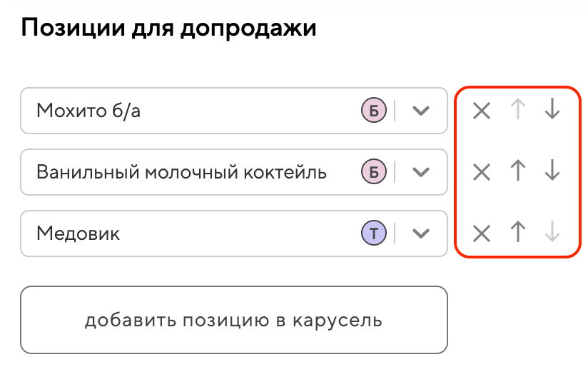Remove the Мохито б/а position
The image size is (588, 387).
482,111
